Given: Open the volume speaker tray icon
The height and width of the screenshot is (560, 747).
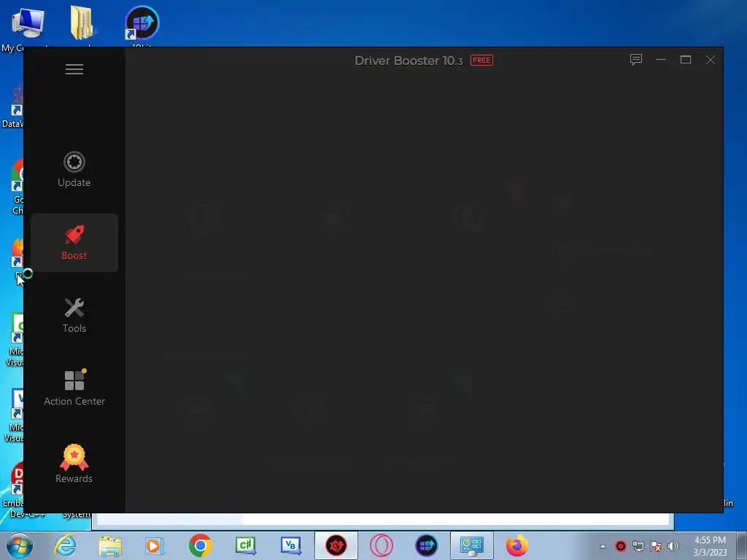Looking at the screenshot, I should click(673, 546).
